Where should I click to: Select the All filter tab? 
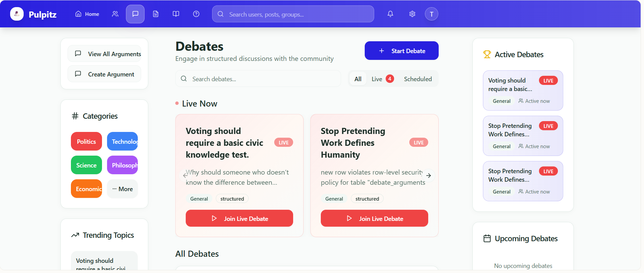358,79
